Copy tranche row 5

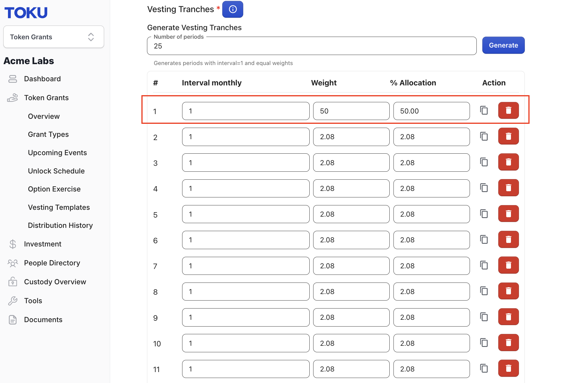[x=484, y=214]
